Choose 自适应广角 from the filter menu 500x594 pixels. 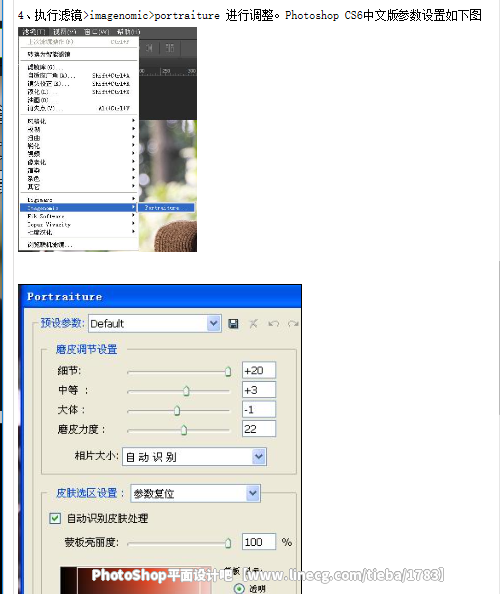click(x=79, y=75)
